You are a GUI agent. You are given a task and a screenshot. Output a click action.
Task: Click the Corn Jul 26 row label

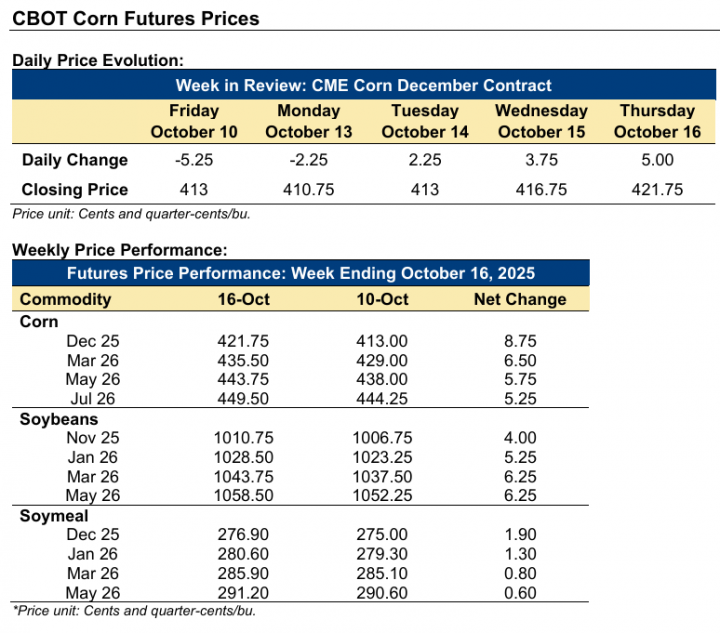[x=93, y=398]
